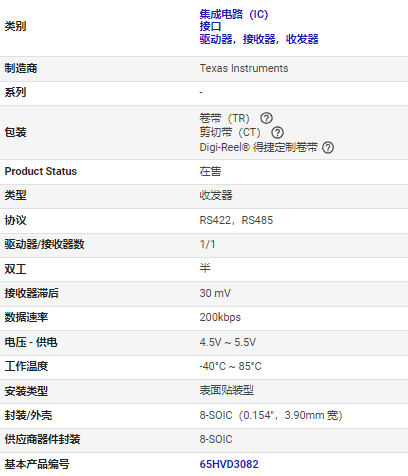This screenshot has height=476, width=408.
Task: Click the 在售 status value
Action: pyautogui.click(x=210, y=171)
